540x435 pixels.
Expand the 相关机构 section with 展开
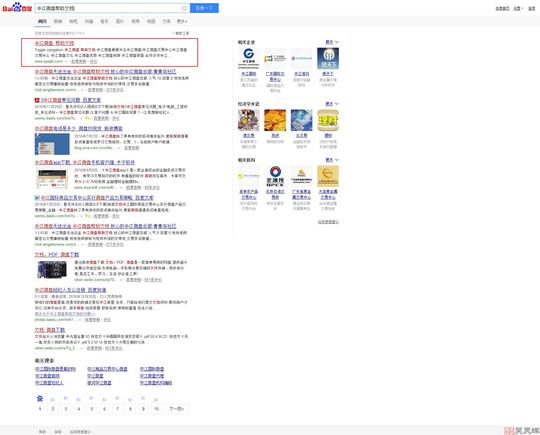point(332,160)
